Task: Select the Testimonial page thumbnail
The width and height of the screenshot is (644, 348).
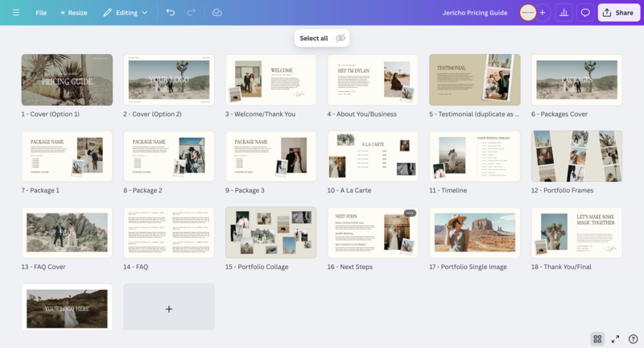Action: [x=475, y=80]
